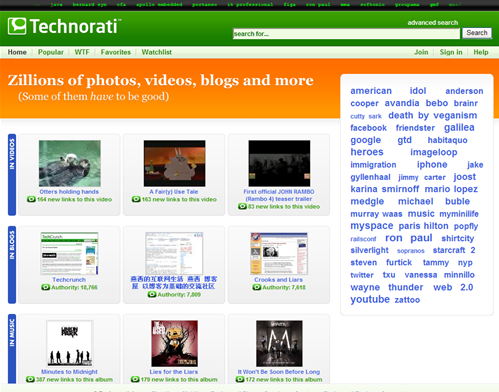
Task: Click green icon beside Minutes to Midnight links
Action: (x=30, y=379)
